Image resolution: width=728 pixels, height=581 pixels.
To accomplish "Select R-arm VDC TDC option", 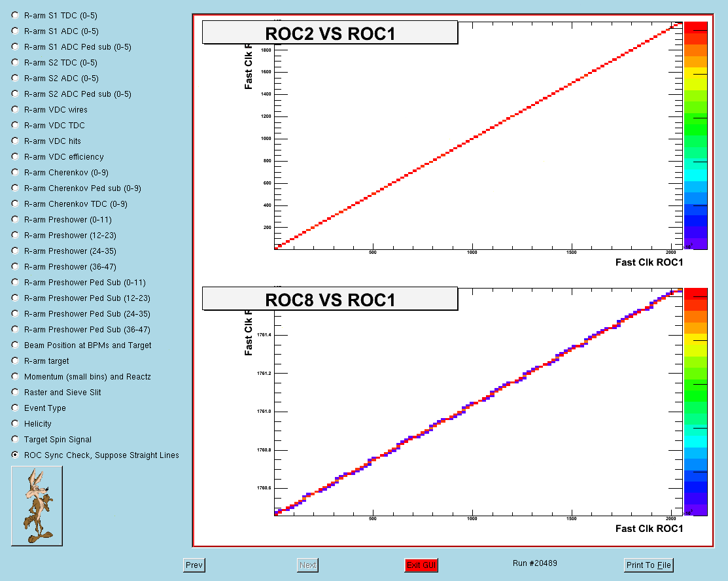I will [x=15, y=126].
